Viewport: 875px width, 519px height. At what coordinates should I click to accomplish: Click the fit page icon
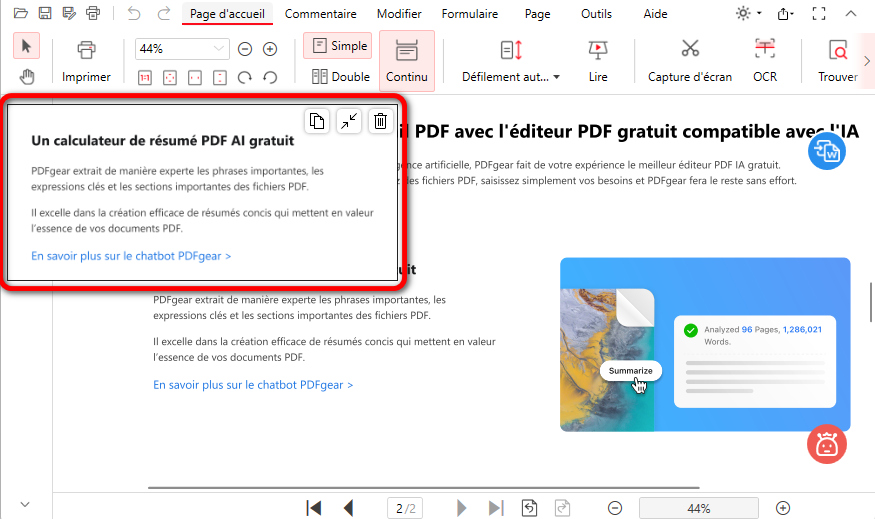[170, 78]
